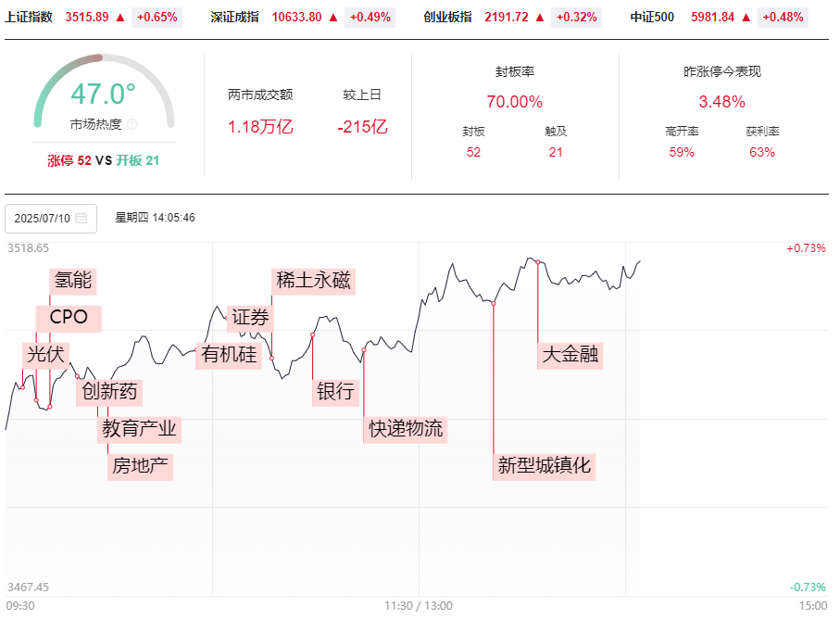Select the 快递物流 sector label
The width and height of the screenshot is (840, 619).
tap(406, 429)
